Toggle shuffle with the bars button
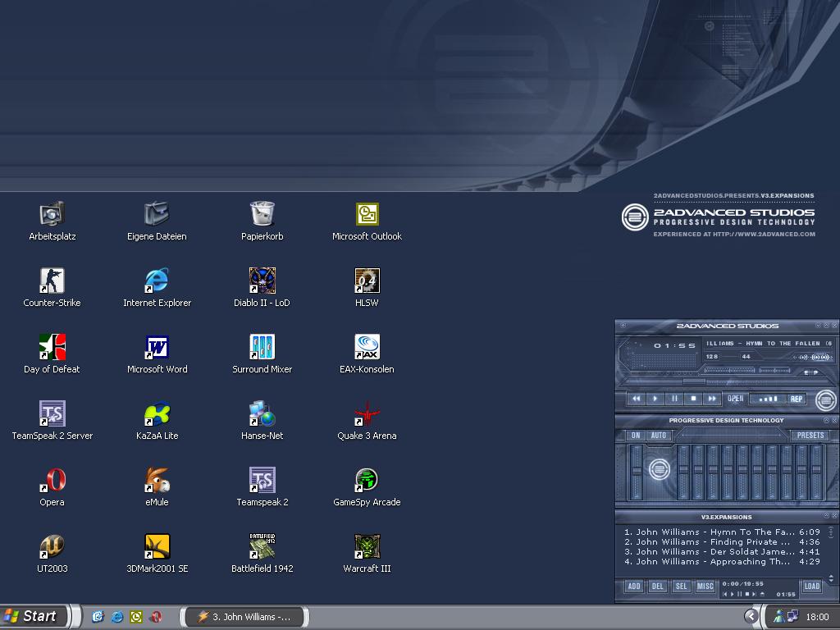The width and height of the screenshot is (840, 630). (768, 399)
